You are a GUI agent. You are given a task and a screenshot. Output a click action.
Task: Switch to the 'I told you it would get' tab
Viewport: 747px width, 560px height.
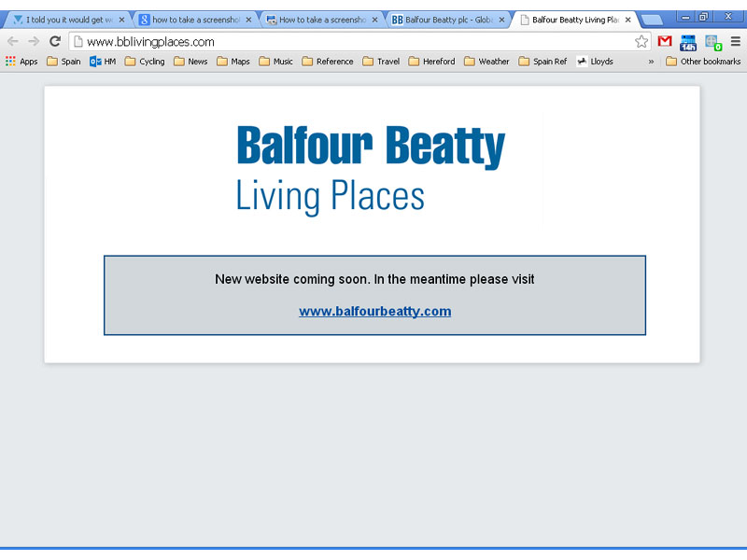point(65,20)
